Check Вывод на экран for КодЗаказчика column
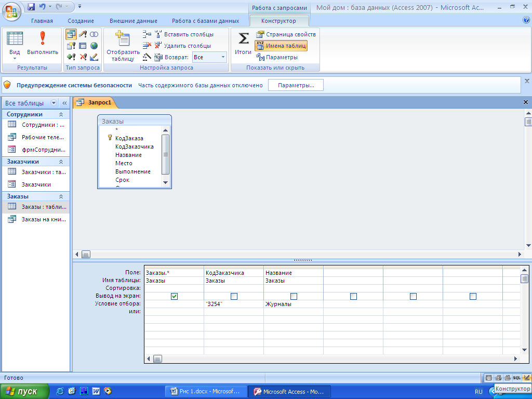Screen dimensions: 532x399 click(x=234, y=296)
